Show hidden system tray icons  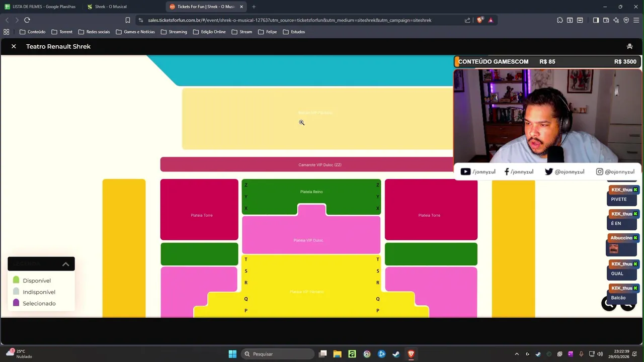pyautogui.click(x=517, y=354)
